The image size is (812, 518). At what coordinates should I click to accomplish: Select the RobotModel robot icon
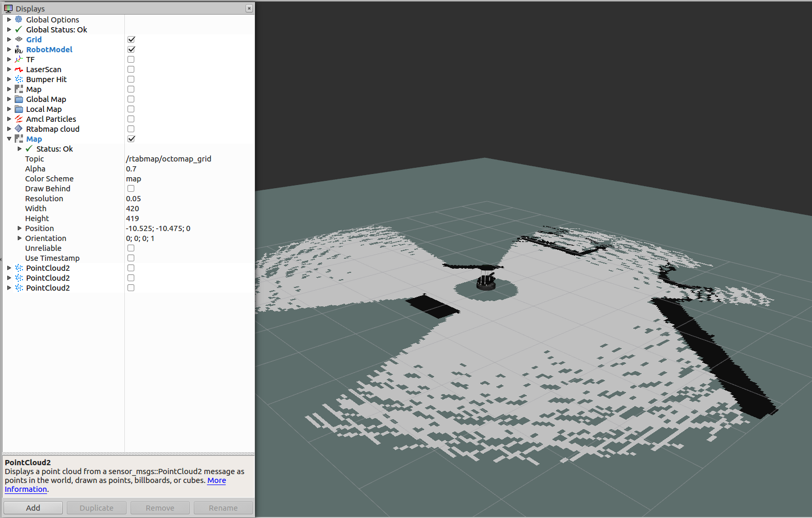click(18, 49)
